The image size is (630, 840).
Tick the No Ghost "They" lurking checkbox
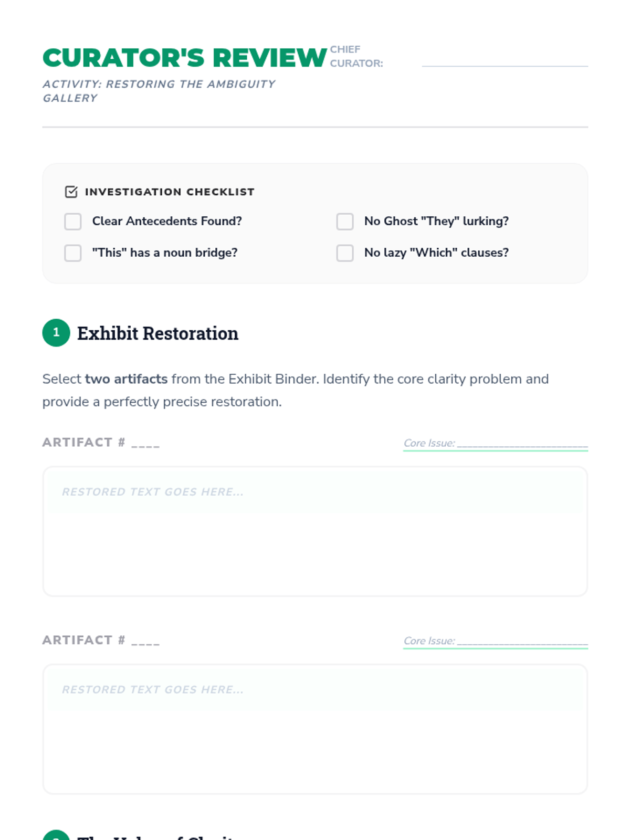pyautogui.click(x=345, y=222)
